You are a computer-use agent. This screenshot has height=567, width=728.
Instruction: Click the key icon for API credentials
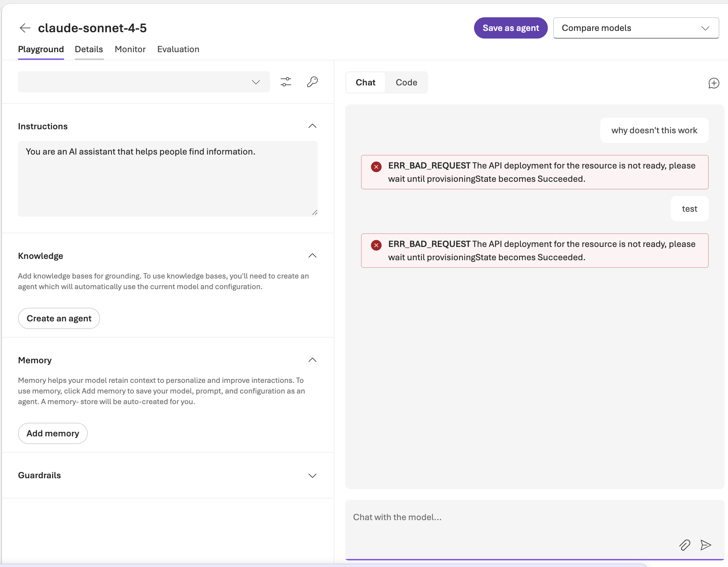312,82
